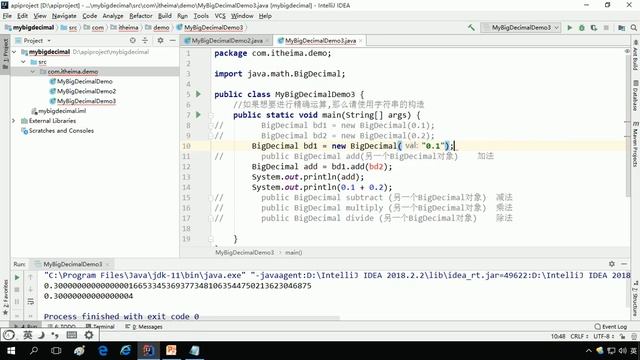Open the IME soft keyboard
Viewport: 640px width, 360px height.
71,335
